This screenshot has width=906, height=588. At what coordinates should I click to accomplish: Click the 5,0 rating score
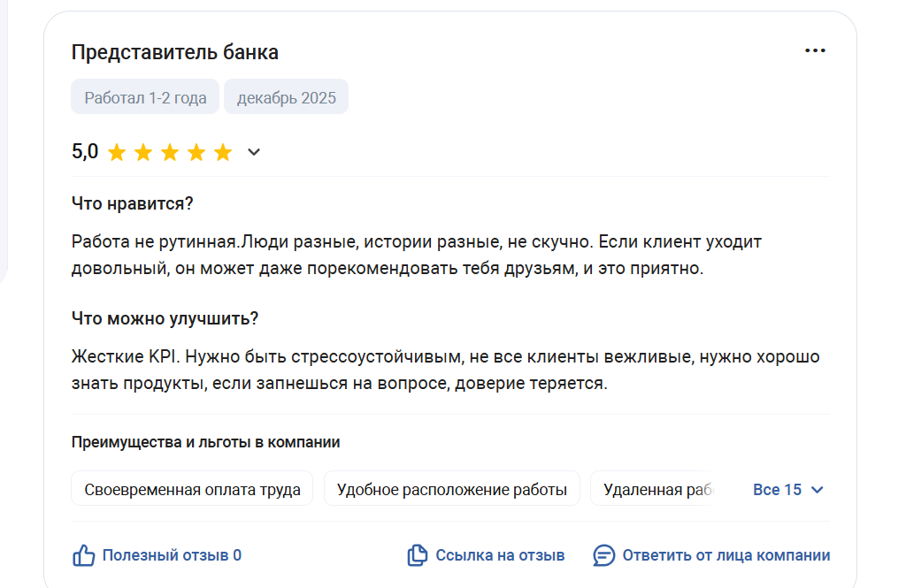pos(85,151)
